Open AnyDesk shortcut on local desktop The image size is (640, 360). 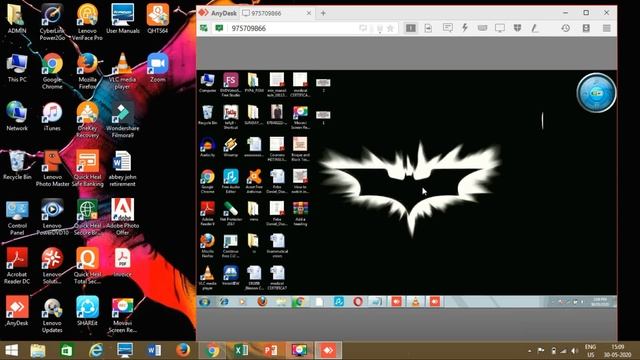point(17,311)
